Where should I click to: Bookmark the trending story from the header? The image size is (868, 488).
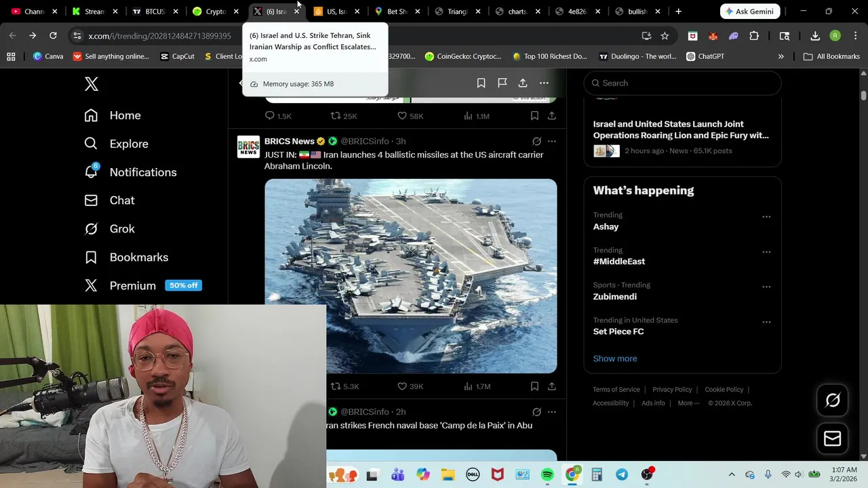(x=481, y=83)
